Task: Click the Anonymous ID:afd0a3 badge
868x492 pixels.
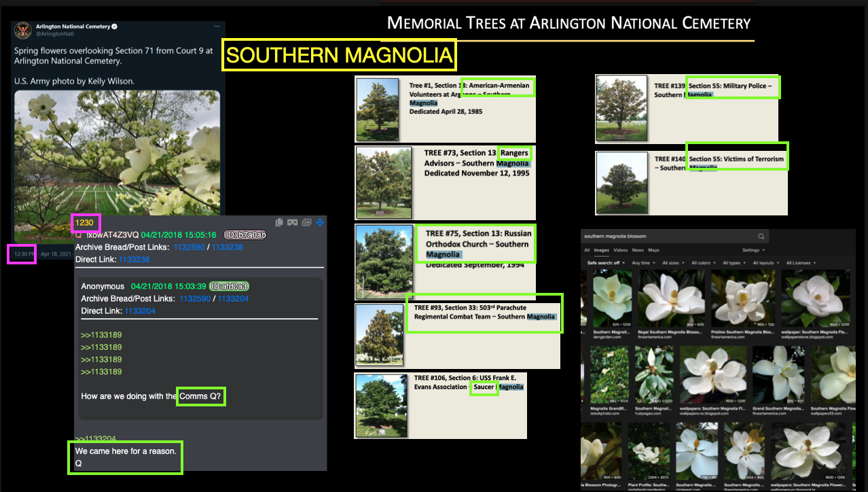Action: click(x=230, y=286)
